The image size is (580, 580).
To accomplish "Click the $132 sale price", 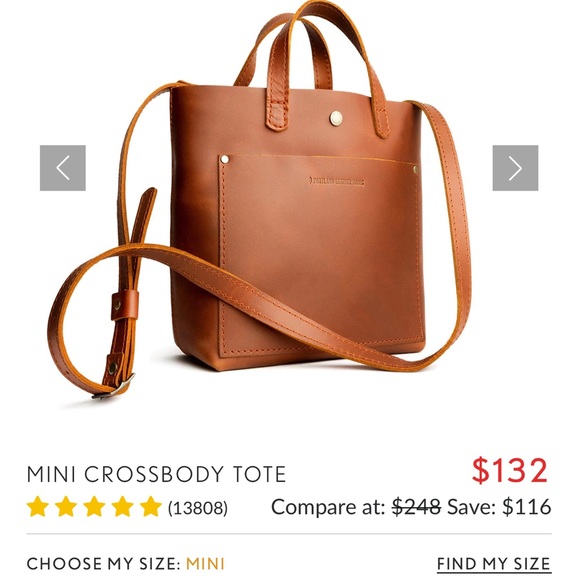I will tap(509, 471).
